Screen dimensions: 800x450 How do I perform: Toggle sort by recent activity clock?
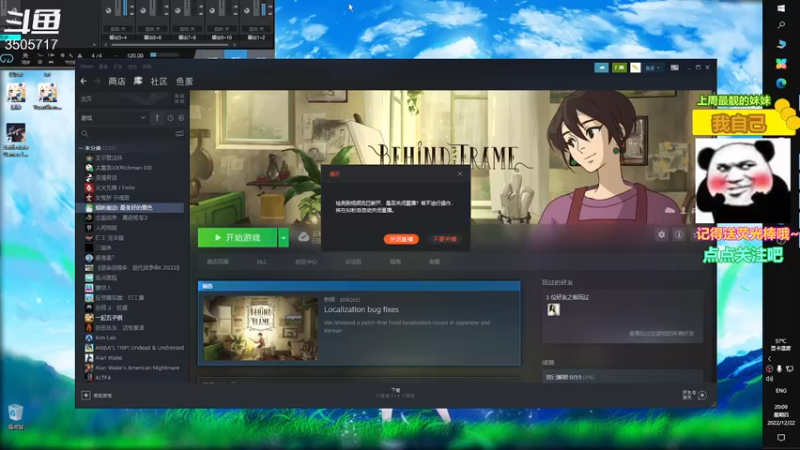tap(170, 118)
